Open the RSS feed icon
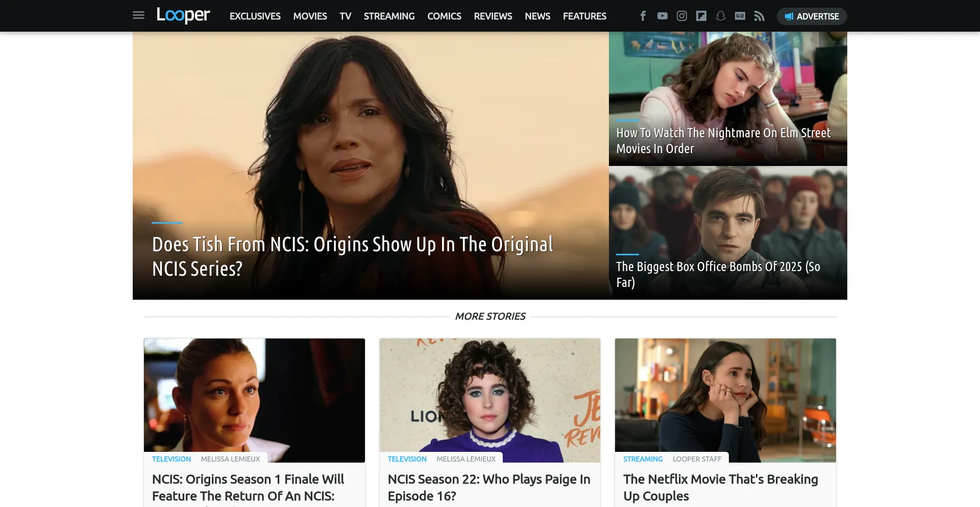This screenshot has height=507, width=980. coord(759,16)
